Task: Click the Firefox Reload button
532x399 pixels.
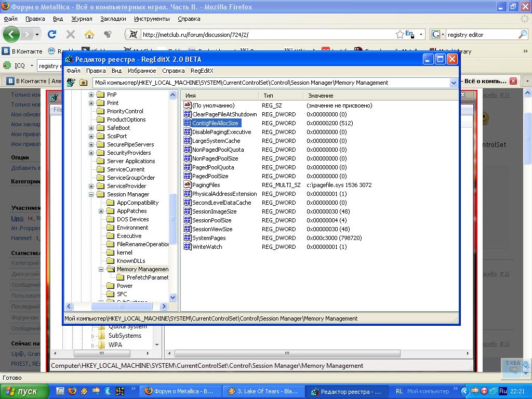Action: tap(52, 34)
